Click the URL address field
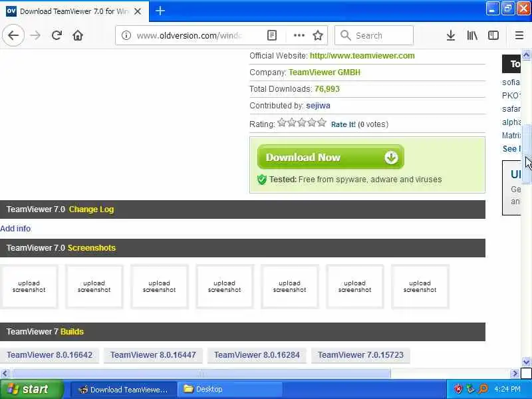Screen dimensions: 532x399 [x=188, y=35]
